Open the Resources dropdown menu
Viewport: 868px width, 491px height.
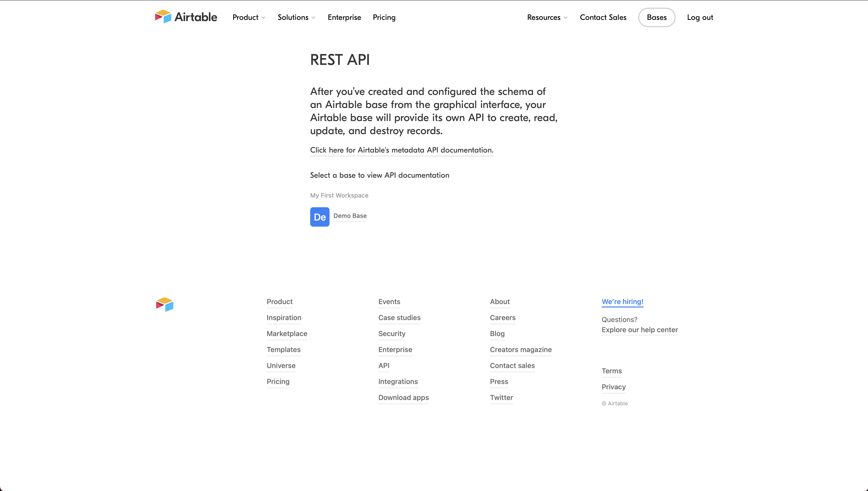click(x=547, y=17)
